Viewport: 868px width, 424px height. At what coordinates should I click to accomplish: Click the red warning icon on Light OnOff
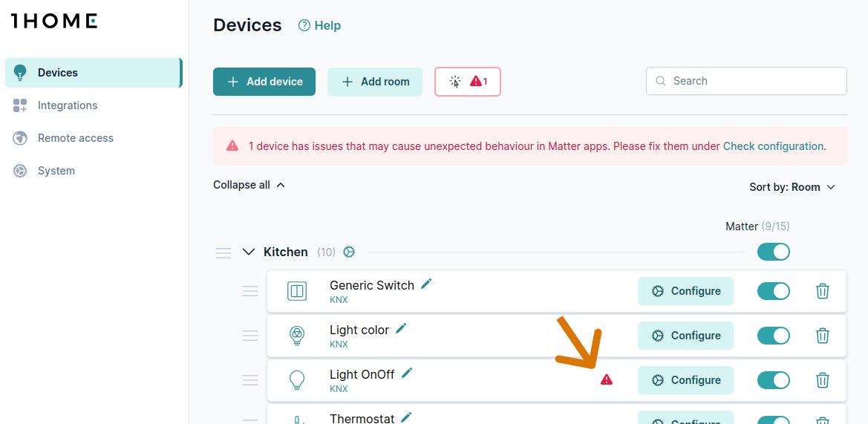click(x=607, y=380)
